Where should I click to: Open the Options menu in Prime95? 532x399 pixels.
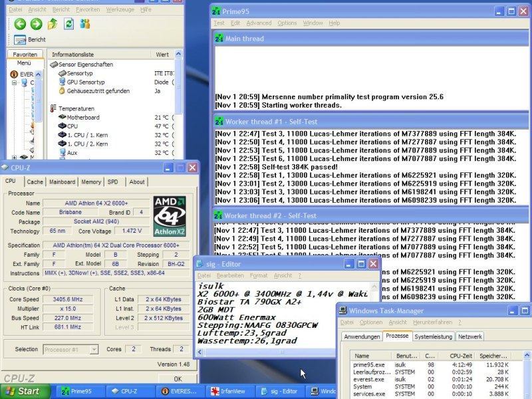click(x=287, y=23)
